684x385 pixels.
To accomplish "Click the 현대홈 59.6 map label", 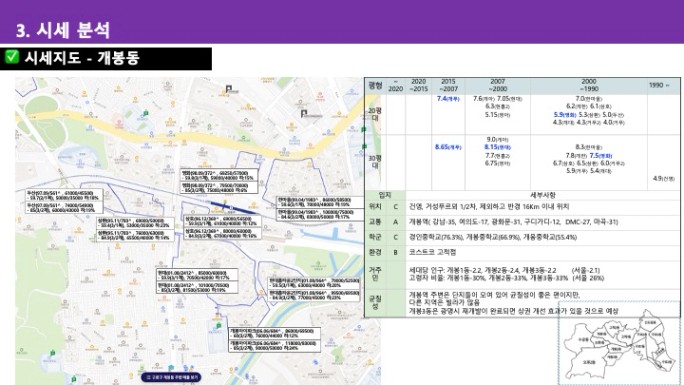I will (319, 202).
